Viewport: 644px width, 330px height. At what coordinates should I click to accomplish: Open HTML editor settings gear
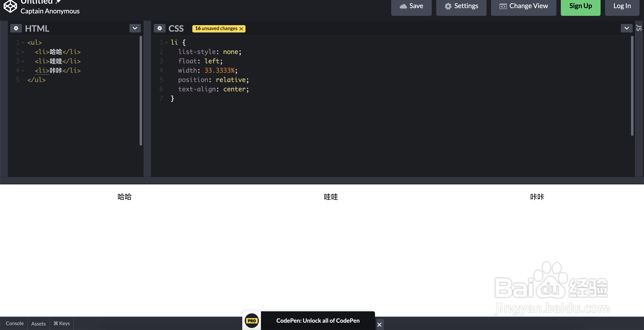point(16,28)
